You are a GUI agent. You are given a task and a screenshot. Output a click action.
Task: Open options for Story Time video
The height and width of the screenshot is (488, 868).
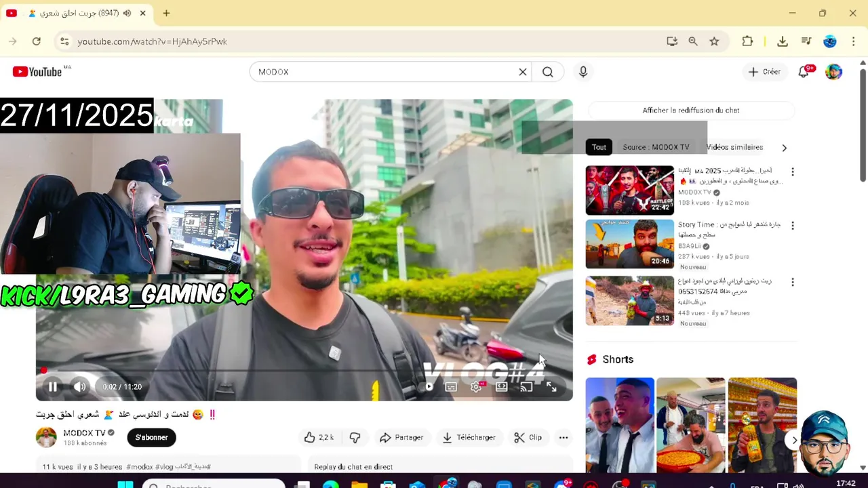pos(792,226)
